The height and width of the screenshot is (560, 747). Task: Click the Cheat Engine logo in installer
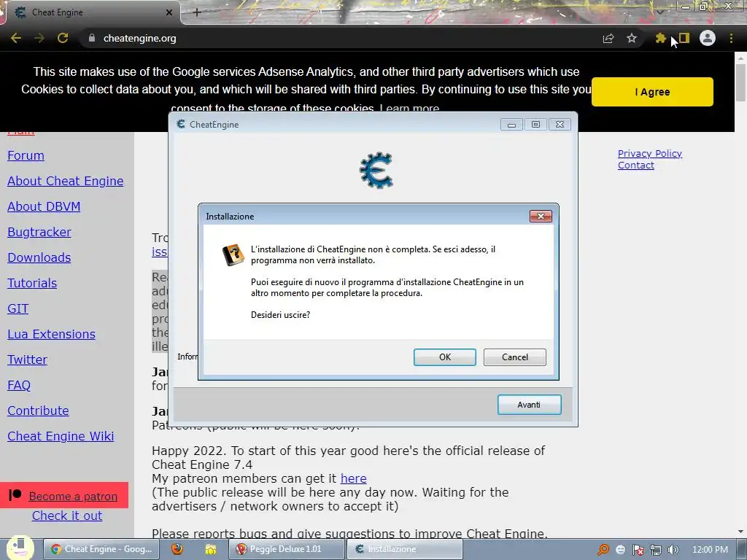(x=376, y=170)
